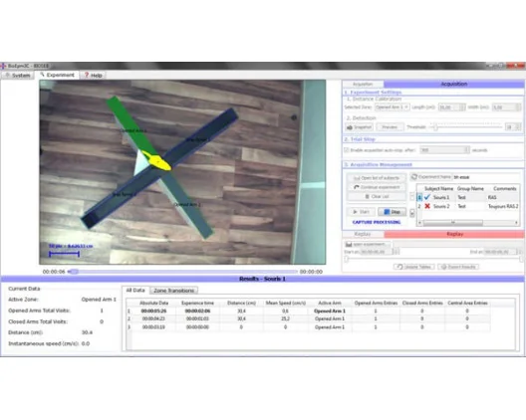526x420 pixels.
Task: Click the Start at time field
Action: pos(380,252)
